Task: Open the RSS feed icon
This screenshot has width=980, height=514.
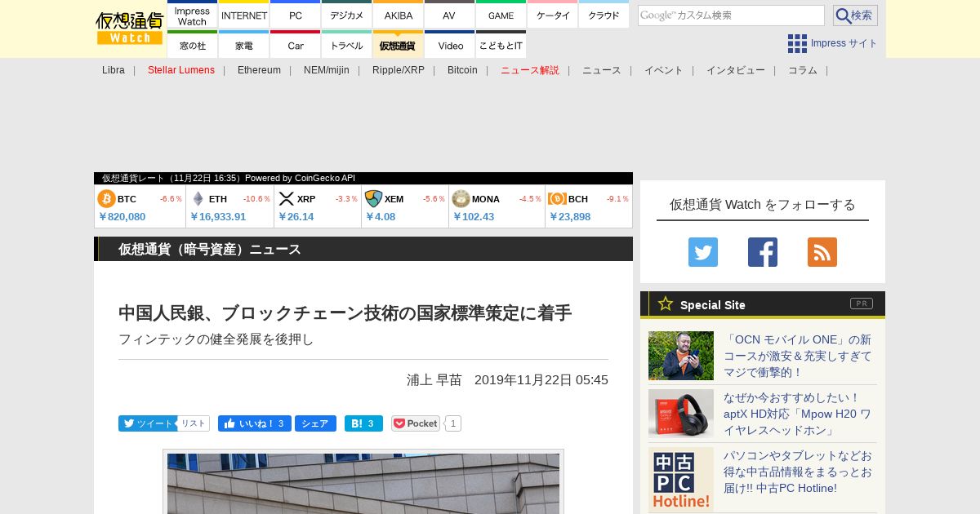Action: (x=822, y=252)
